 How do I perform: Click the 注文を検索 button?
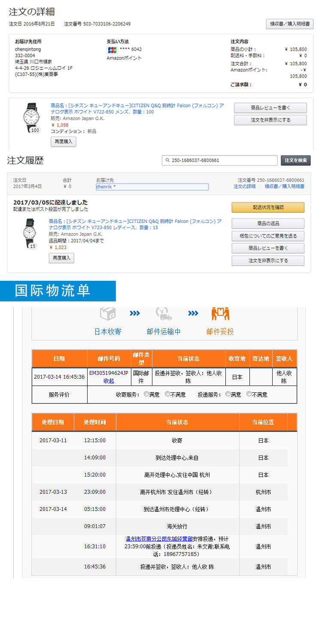click(295, 160)
